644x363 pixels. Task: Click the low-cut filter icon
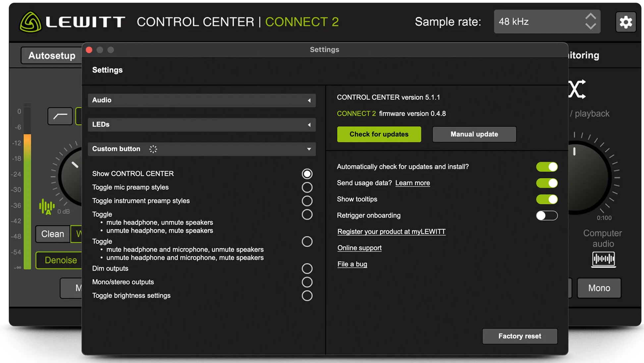click(x=60, y=116)
